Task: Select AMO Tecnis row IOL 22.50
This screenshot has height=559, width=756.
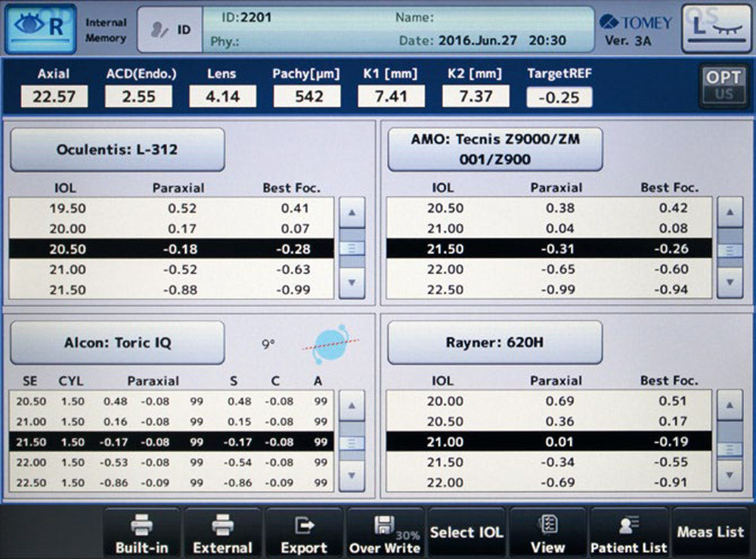Action: pos(549,289)
